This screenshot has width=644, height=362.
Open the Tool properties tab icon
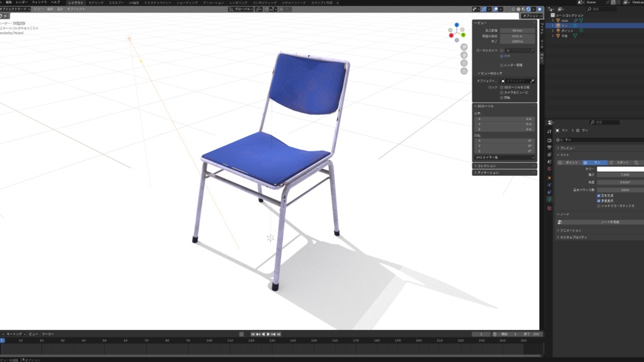550,131
